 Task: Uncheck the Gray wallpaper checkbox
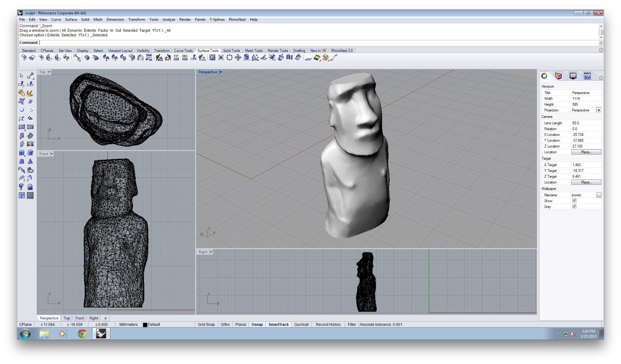pyautogui.click(x=574, y=207)
